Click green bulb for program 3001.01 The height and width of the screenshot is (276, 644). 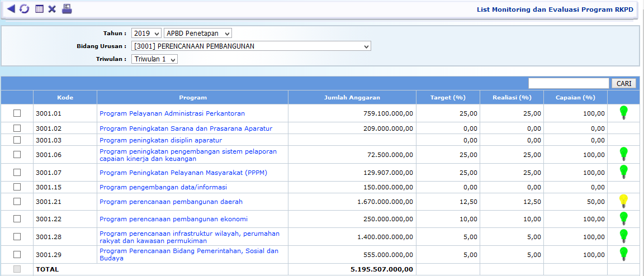pos(624,113)
